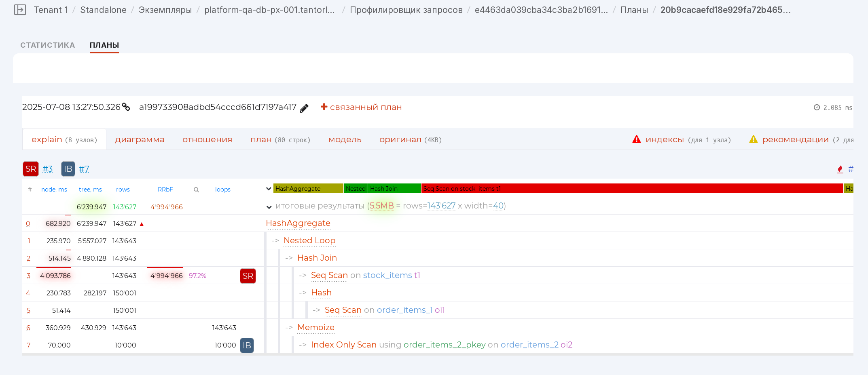Expand the truncated breadcrumb instance name
Viewport: 868px width, 375px height.
tap(269, 10)
